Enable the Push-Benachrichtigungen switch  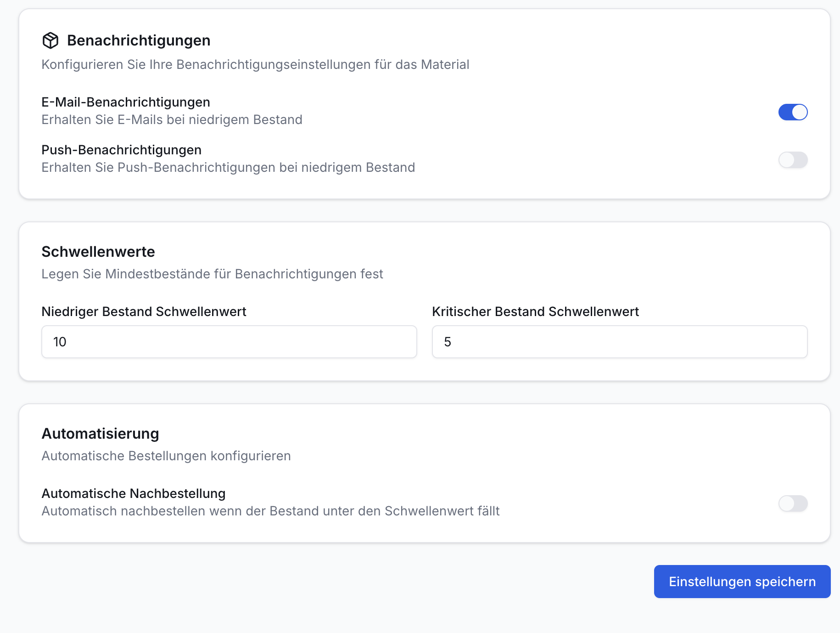[x=793, y=160]
